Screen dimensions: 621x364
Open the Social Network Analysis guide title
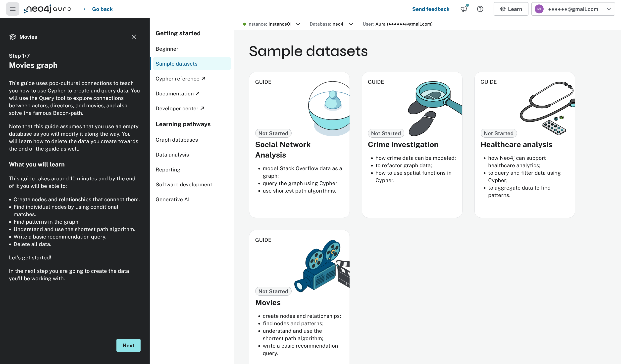coord(283,150)
